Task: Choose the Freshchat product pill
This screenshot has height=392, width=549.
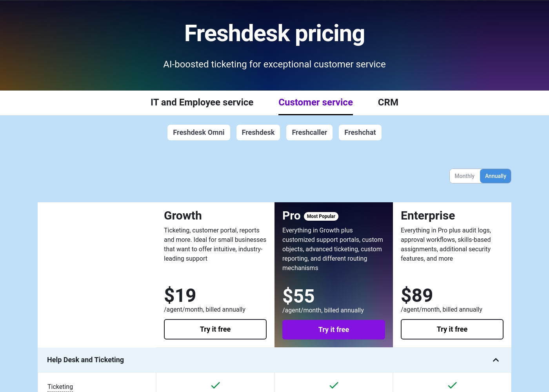Action: coord(360,132)
